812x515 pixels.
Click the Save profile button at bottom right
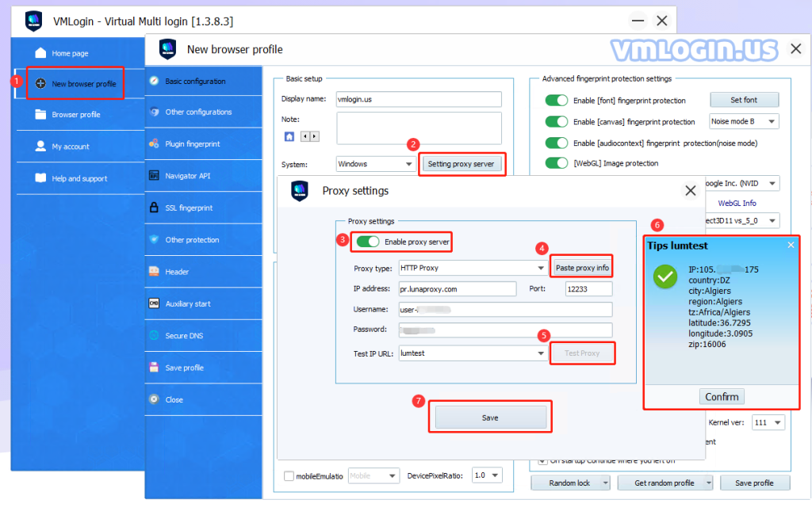pos(755,483)
